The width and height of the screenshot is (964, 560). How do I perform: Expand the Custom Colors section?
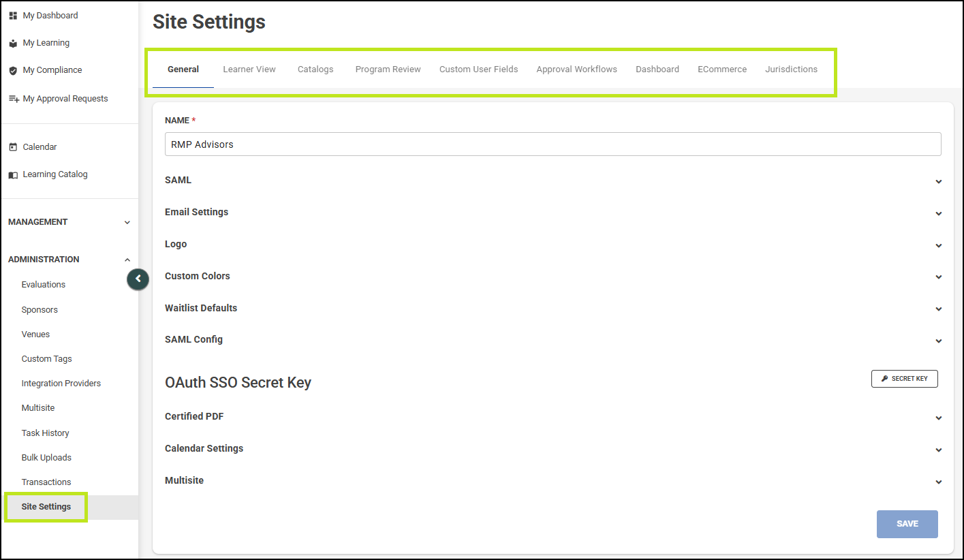(552, 277)
